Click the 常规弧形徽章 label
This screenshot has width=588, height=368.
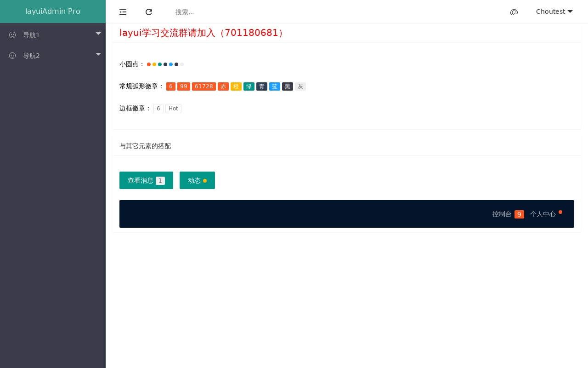(x=142, y=86)
